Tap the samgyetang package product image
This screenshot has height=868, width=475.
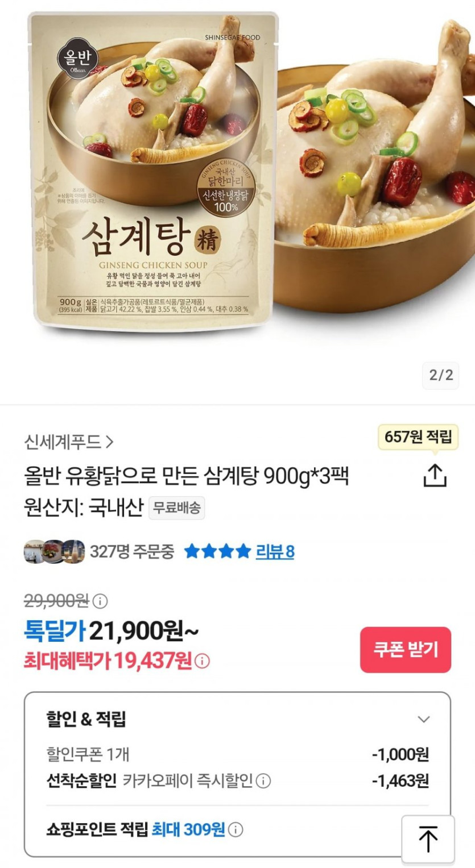(154, 171)
